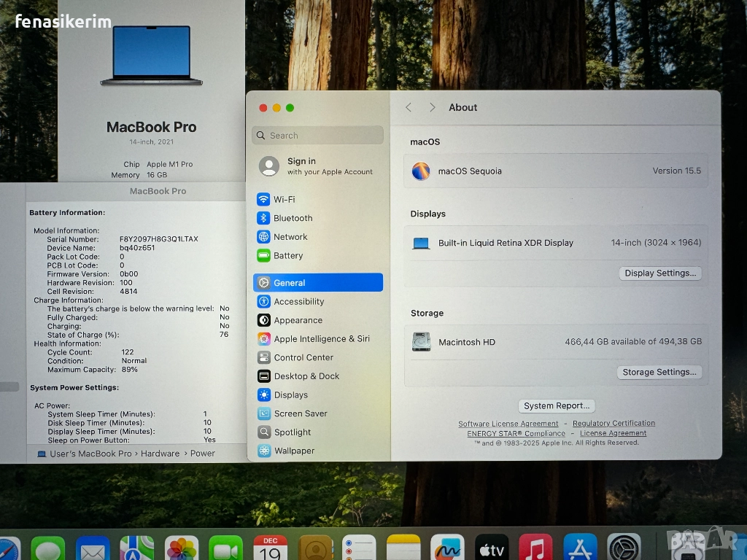This screenshot has height=560, width=747.
Task: Open Photos app in the Dock
Action: (x=182, y=548)
